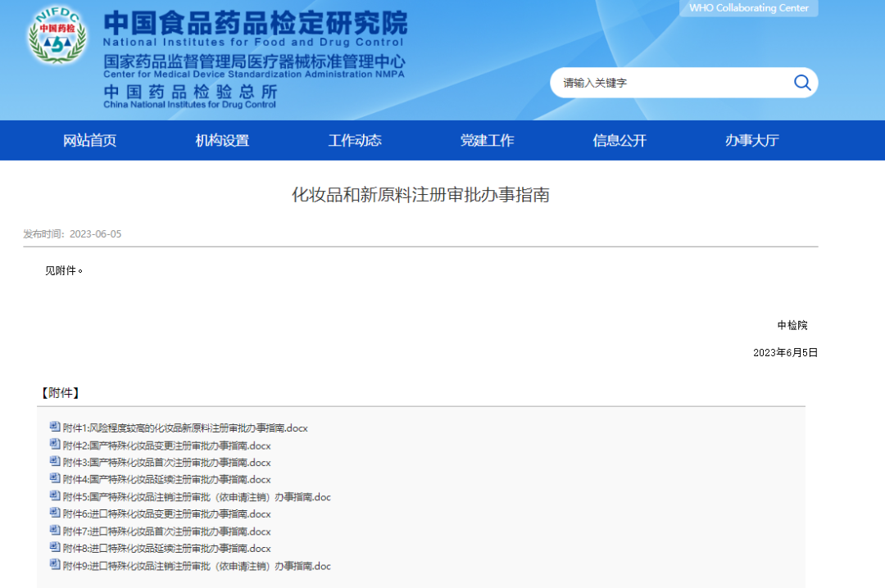Download 附件1 风险程度较高的化妆品新原料 guide
This screenshot has width=885, height=588.
point(185,428)
